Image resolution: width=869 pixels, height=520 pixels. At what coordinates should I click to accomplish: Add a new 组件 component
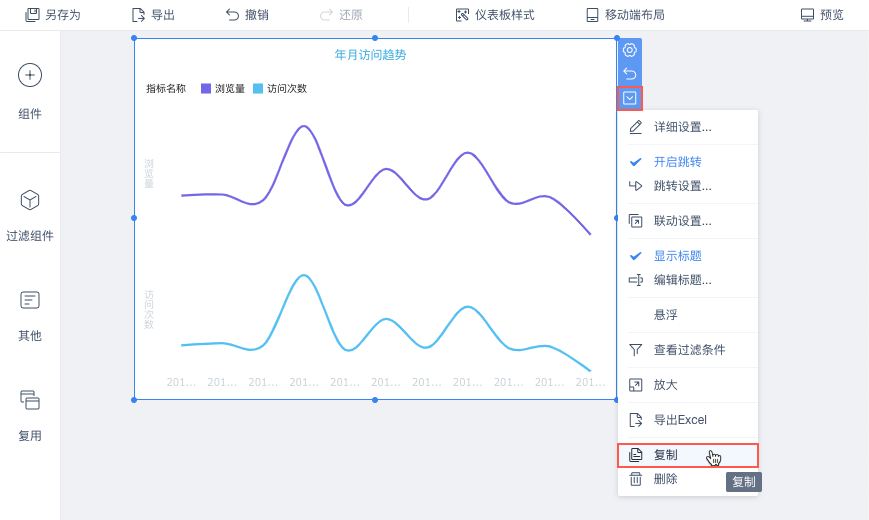(x=30, y=75)
